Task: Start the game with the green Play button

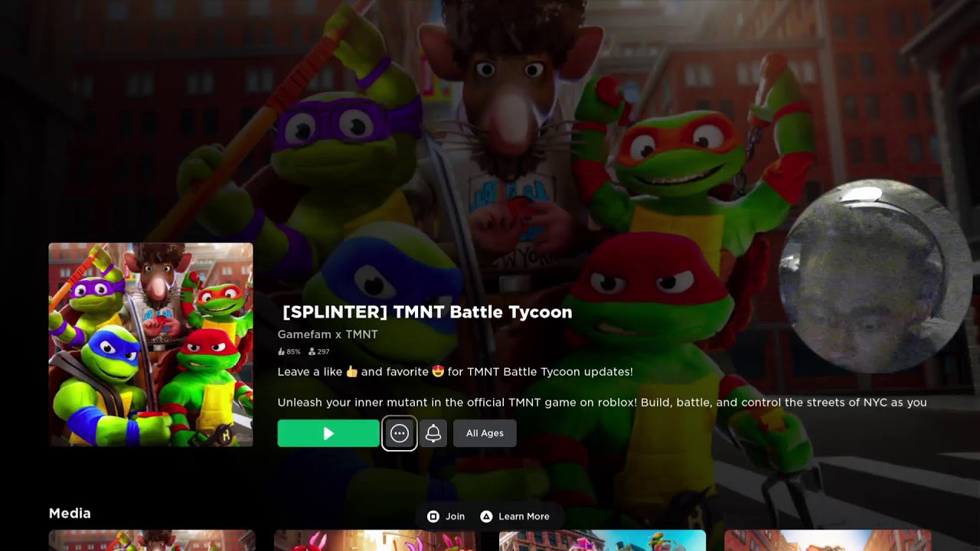Action: (328, 433)
